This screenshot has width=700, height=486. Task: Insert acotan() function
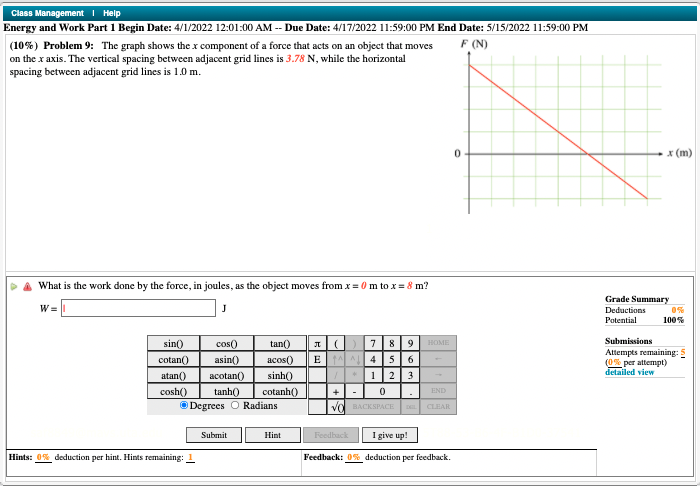[x=227, y=375]
